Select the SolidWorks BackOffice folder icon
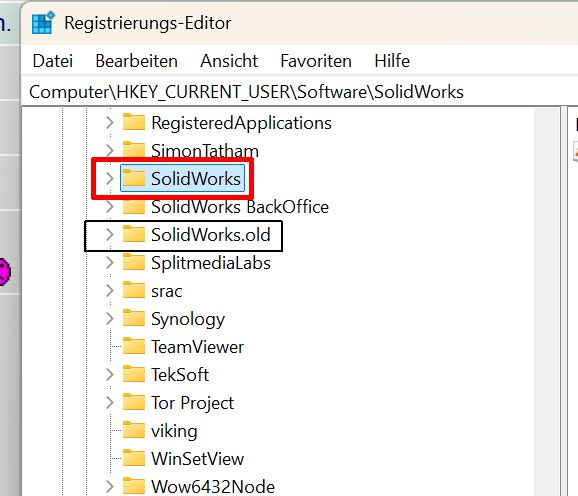Screen dimensions: 578x496 133,206
